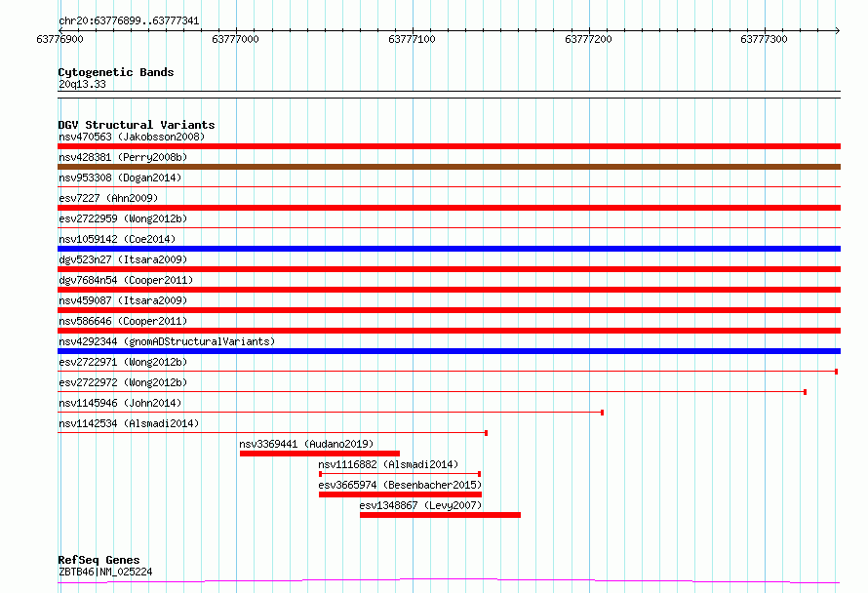
Task: Click the 63777300 ruler position label
Action: 764,39
